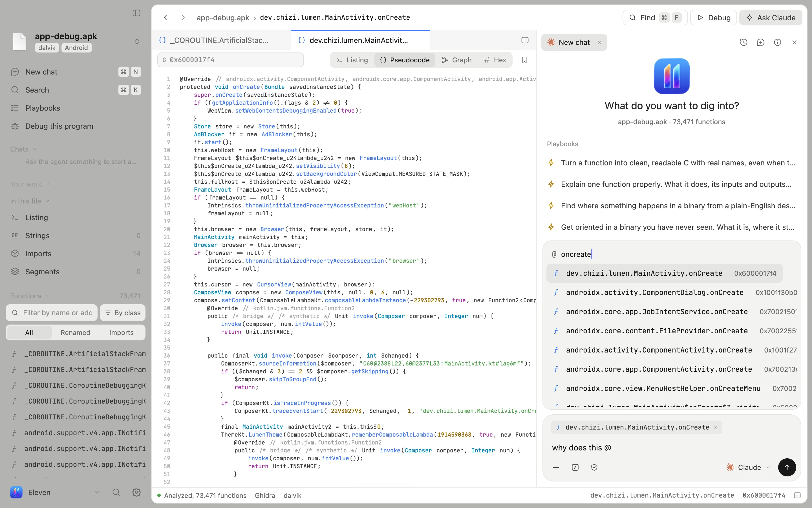
Task: Toggle the left sidebar panel icon
Action: pyautogui.click(x=136, y=13)
